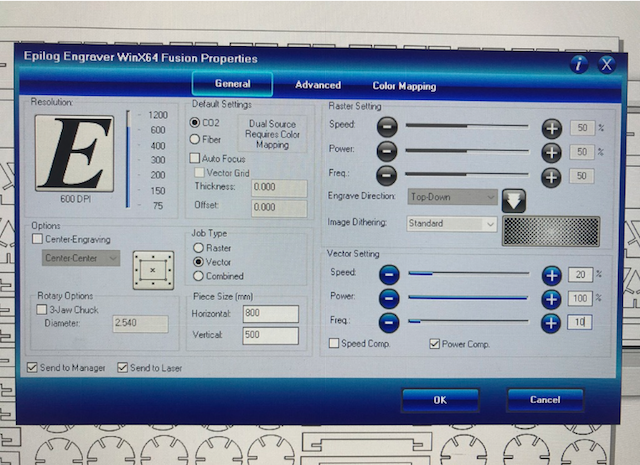The image size is (640, 465).
Task: Decrease Vector Power with minus button
Action: click(x=389, y=298)
